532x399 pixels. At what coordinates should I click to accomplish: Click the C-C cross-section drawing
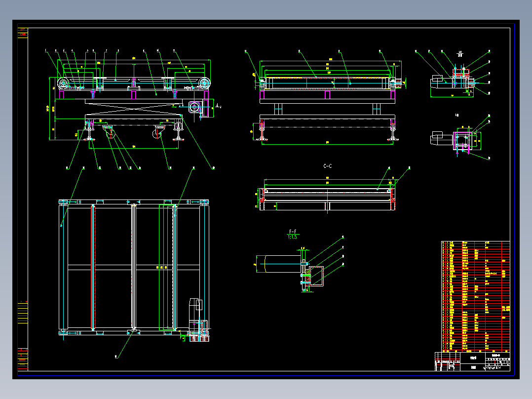(327, 199)
